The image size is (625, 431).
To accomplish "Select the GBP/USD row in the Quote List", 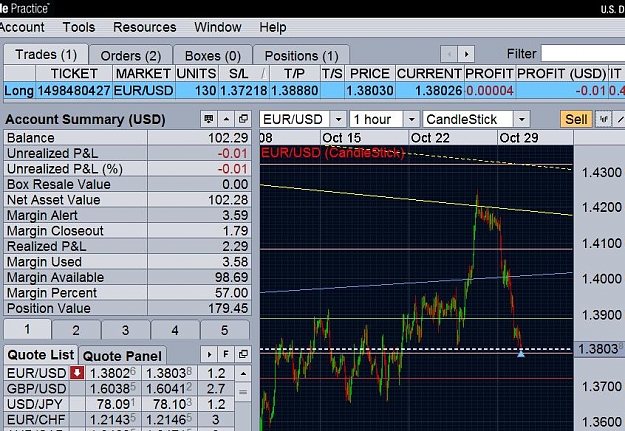I will click(x=119, y=389).
